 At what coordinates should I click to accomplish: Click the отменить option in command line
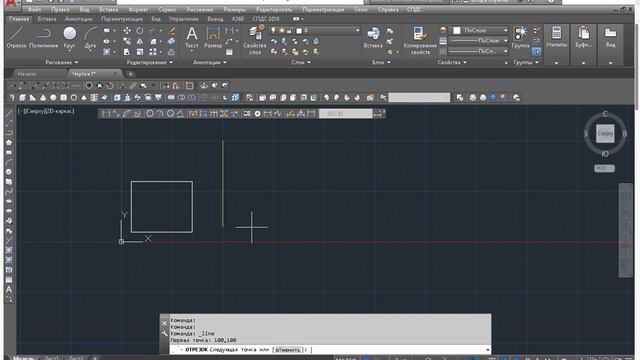coord(287,350)
